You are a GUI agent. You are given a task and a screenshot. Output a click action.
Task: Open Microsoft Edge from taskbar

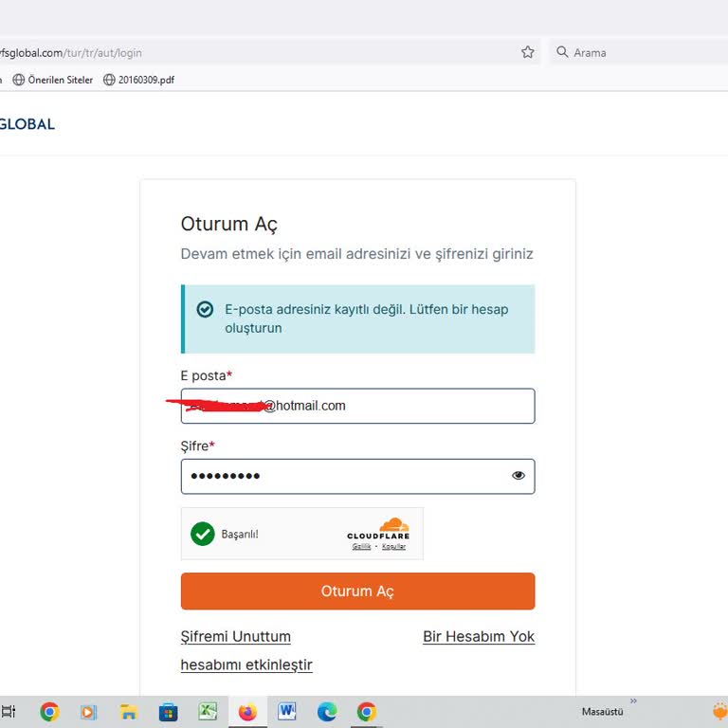pyautogui.click(x=327, y=712)
